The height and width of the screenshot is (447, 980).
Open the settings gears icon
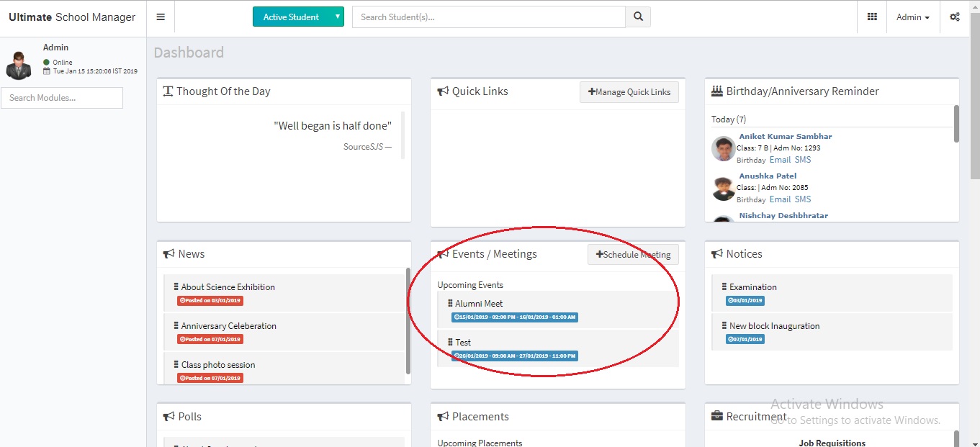955,17
